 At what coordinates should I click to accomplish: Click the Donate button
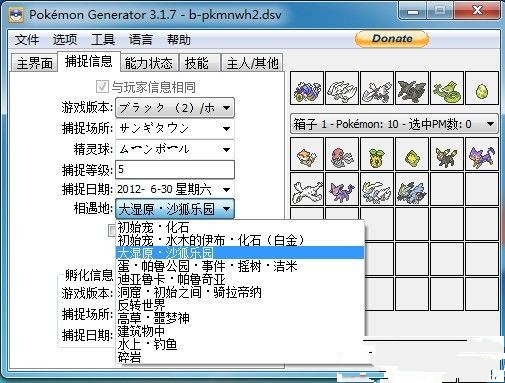coord(392,39)
